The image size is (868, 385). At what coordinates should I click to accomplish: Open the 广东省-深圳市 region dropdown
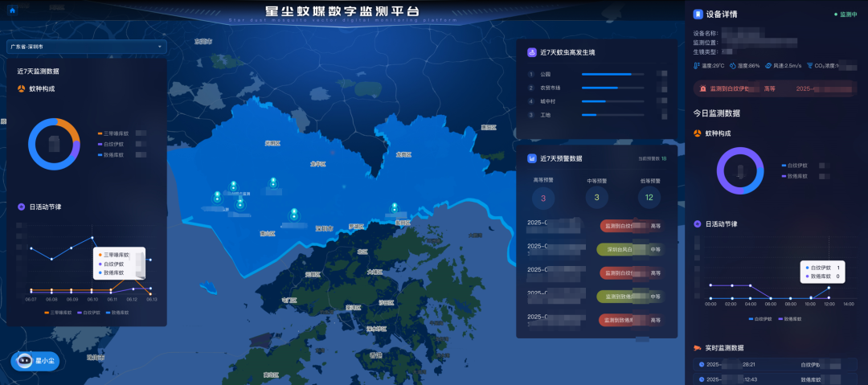[x=87, y=47]
